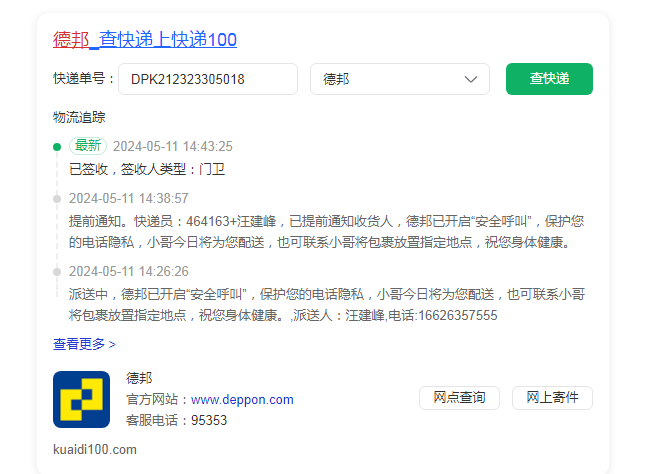Click the 已签收 门卫 status line
This screenshot has width=648, height=474.
[147, 169]
